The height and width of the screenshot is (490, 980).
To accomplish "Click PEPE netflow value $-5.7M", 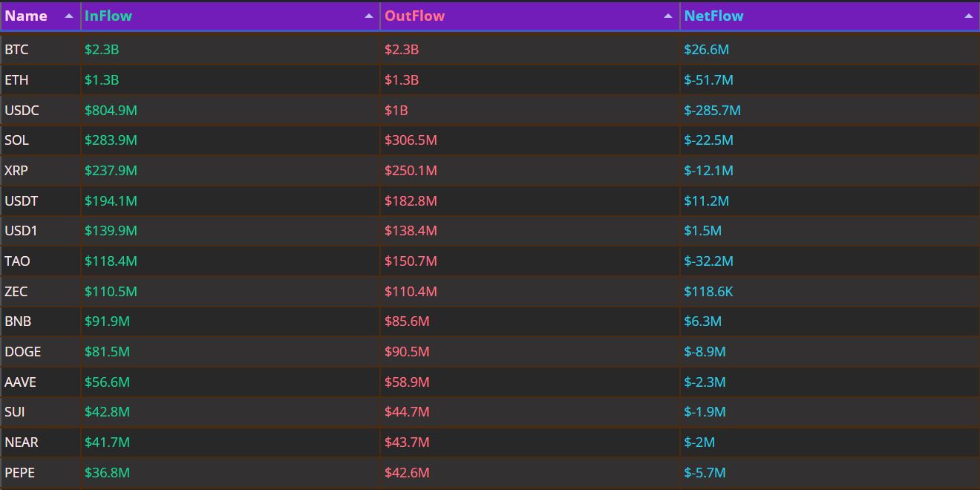I will point(705,473).
